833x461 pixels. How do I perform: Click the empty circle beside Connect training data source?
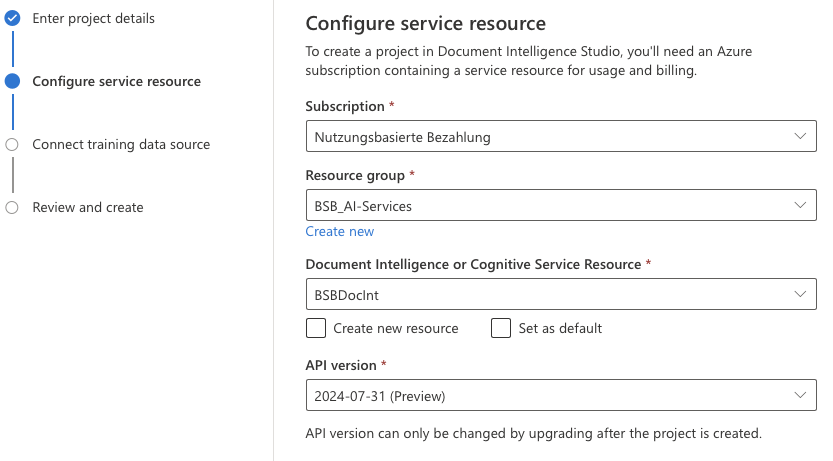tap(12, 144)
